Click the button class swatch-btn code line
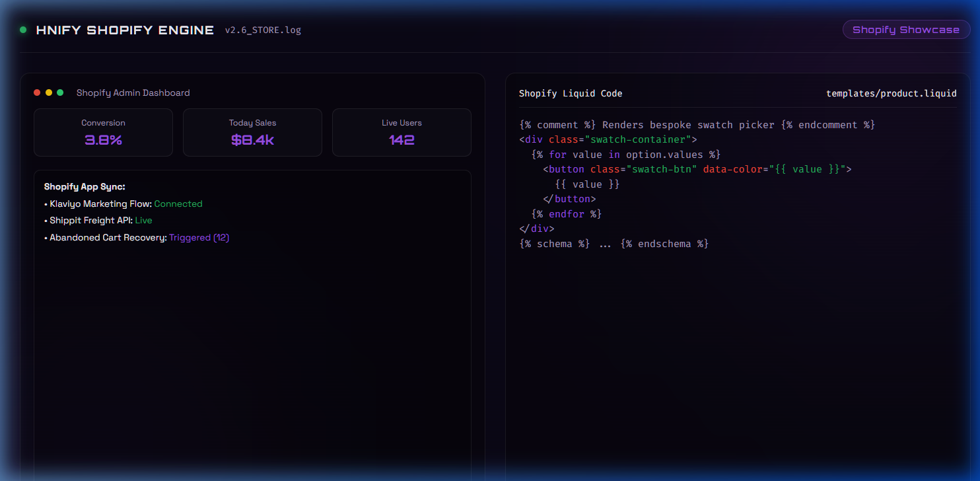The width and height of the screenshot is (980, 481). [697, 169]
